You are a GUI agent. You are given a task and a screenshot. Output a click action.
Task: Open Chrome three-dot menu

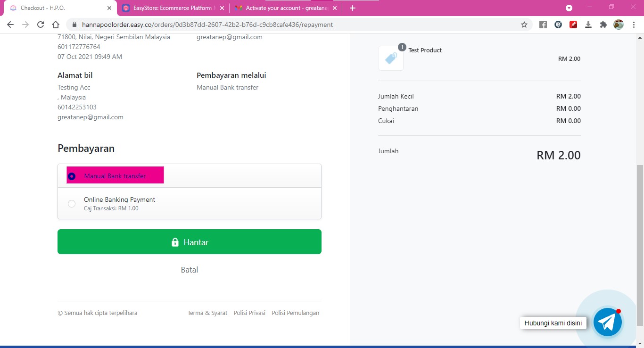[x=633, y=25]
